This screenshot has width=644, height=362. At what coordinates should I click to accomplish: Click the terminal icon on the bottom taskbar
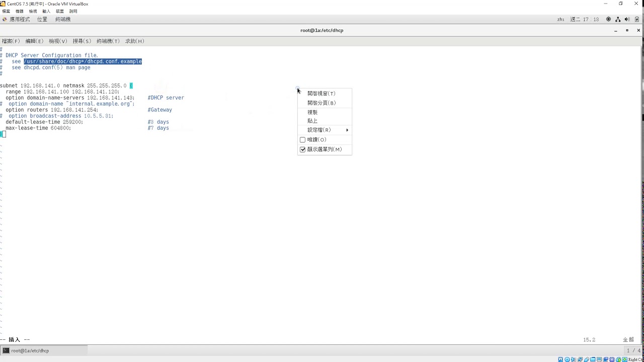tap(6, 350)
